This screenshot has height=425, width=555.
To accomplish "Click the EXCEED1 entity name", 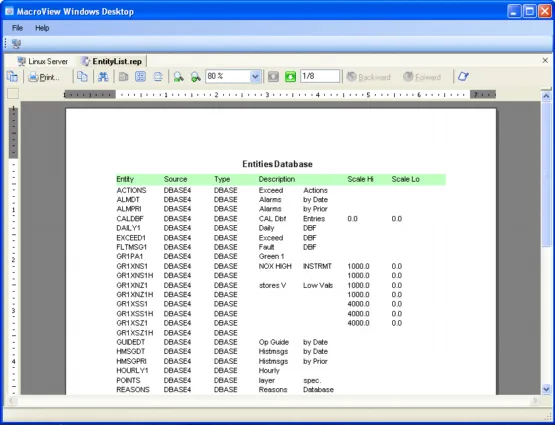I will pos(131,238).
